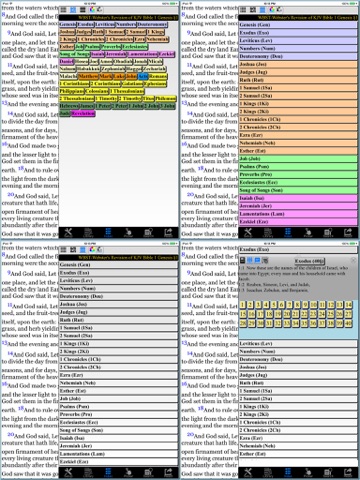Open color wheel above the purple-orange book list
This screenshot has height=480, width=360.
pyautogui.click(x=272, y=10)
